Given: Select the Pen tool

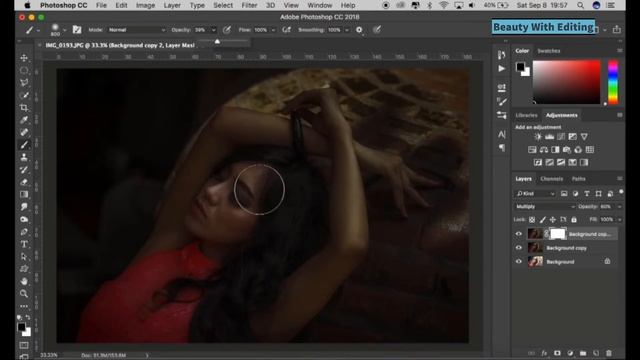Looking at the screenshot, I should pyautogui.click(x=24, y=232).
